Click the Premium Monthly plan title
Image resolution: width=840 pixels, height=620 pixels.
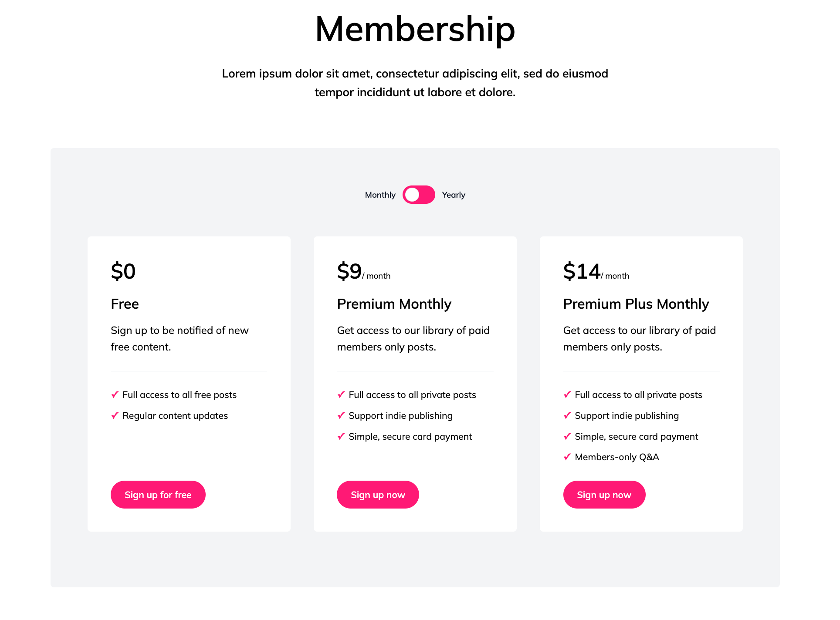(394, 304)
